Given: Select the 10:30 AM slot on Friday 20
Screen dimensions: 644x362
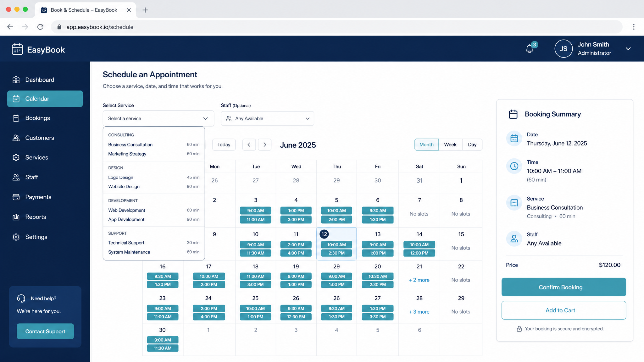Looking at the screenshot, I should (378, 276).
